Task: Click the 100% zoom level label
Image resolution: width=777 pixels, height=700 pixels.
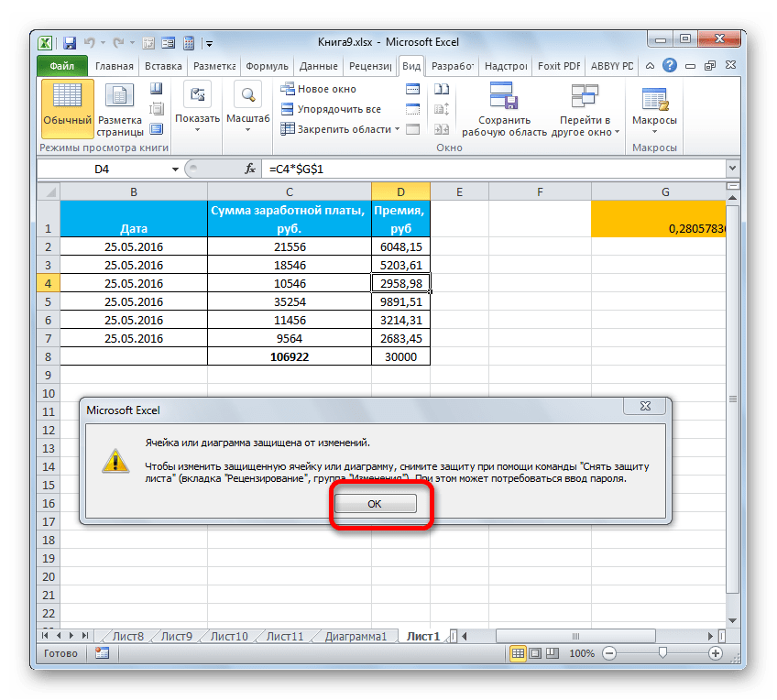Action: point(582,653)
